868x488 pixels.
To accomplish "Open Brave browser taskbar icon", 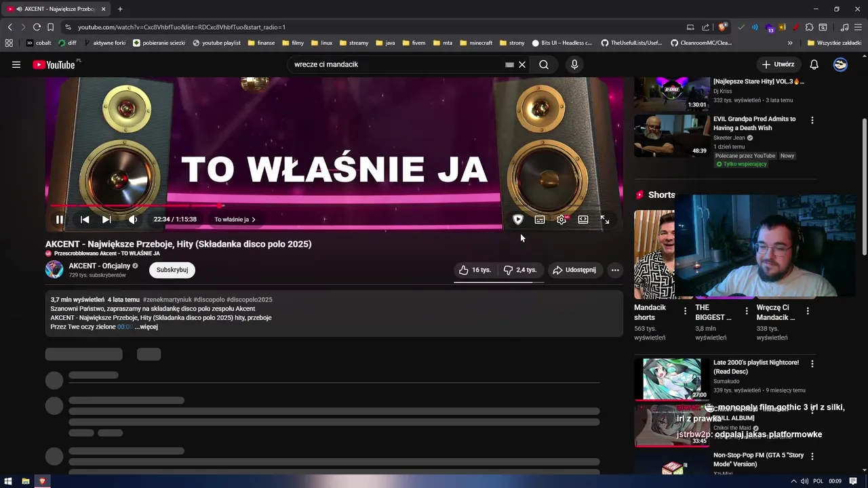I will pos(42,481).
